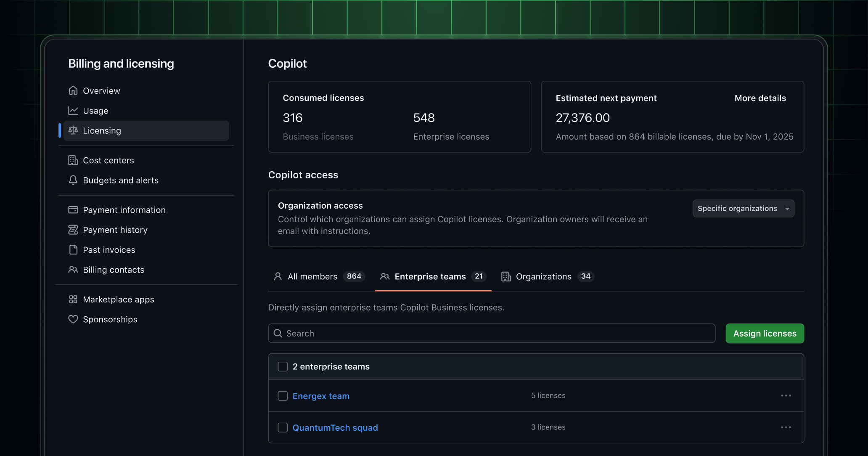Select the Overview home icon
Screen dimensions: 868x456
tap(73, 90)
